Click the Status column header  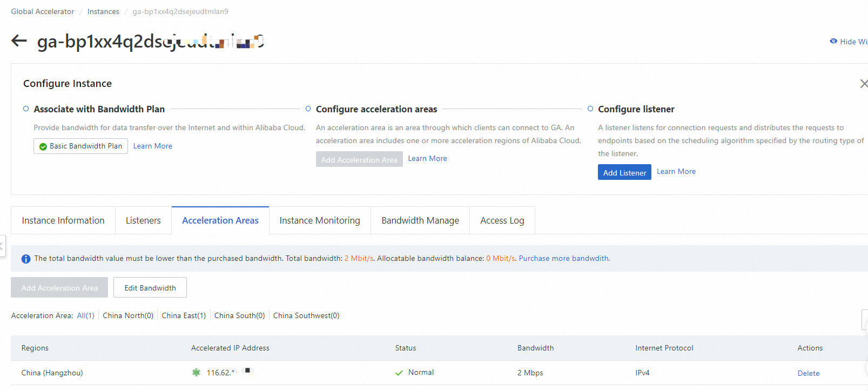pyautogui.click(x=406, y=348)
